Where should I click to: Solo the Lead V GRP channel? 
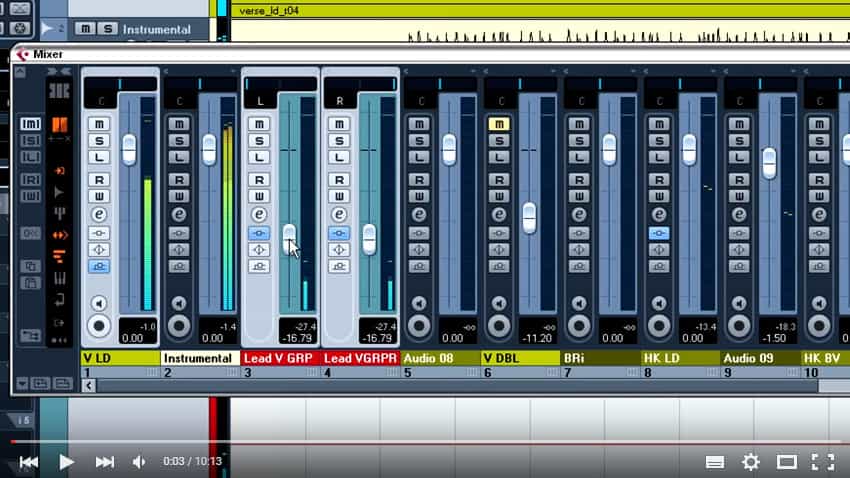pos(259,141)
